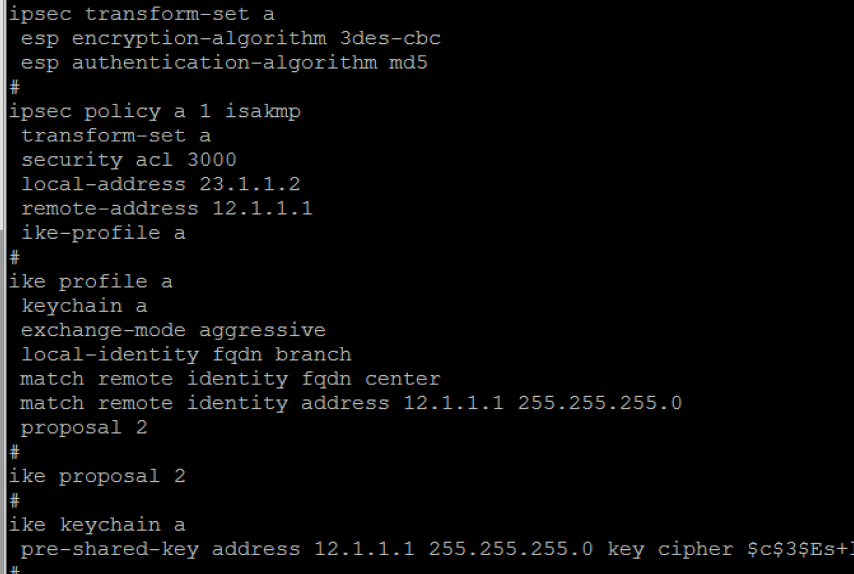
Task: Click the mask 255.255.255.0 in match remote identity address
Action: (599, 403)
